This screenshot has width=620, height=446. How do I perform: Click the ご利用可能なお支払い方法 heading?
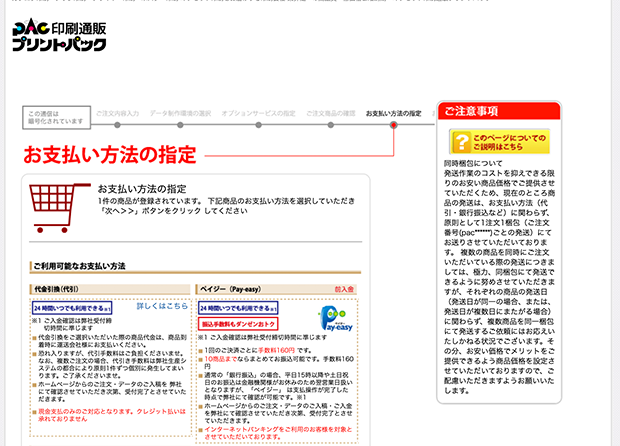pos(79,266)
